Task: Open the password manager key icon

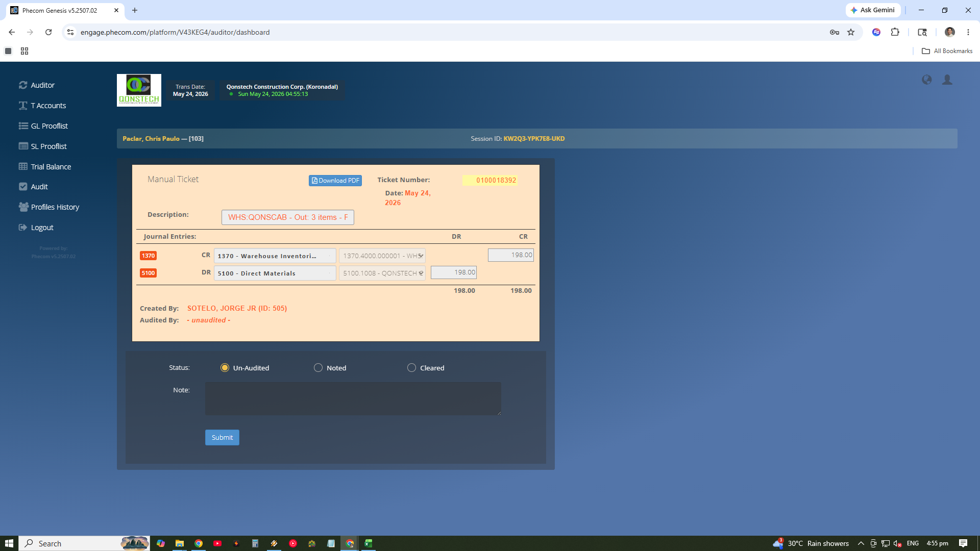Action: pyautogui.click(x=835, y=32)
